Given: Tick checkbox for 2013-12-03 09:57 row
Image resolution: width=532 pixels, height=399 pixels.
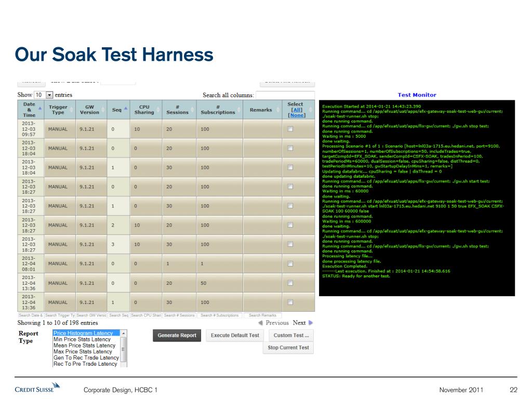Looking at the screenshot, I should tap(290, 129).
